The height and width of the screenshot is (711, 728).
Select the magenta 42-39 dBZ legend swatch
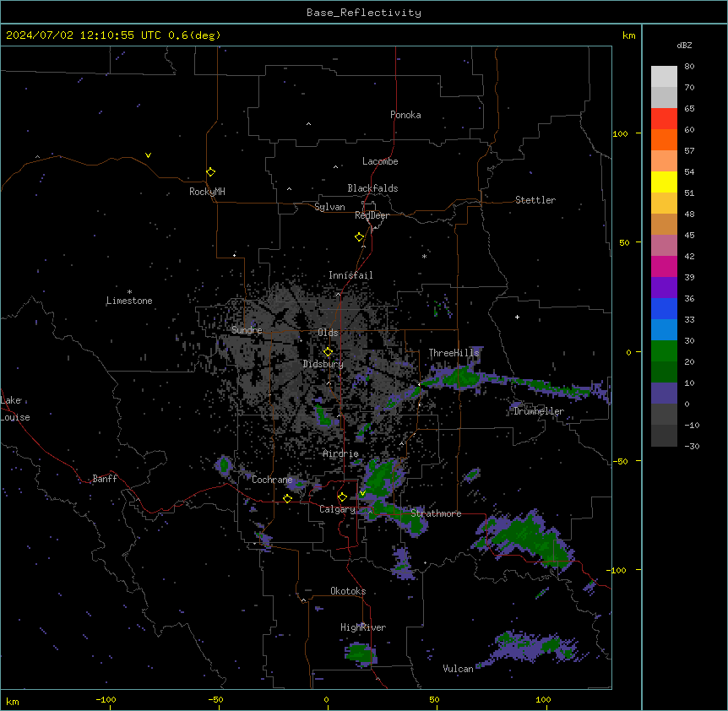pos(664,266)
